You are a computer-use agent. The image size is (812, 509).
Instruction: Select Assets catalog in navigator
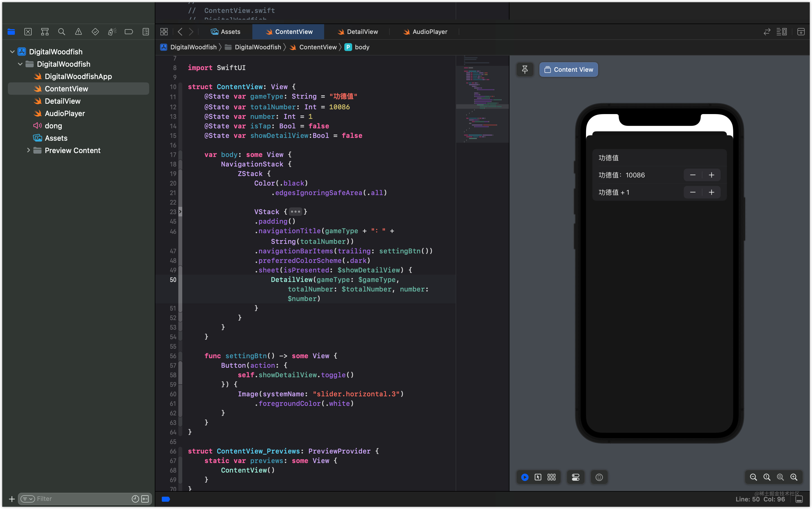coord(78,138)
